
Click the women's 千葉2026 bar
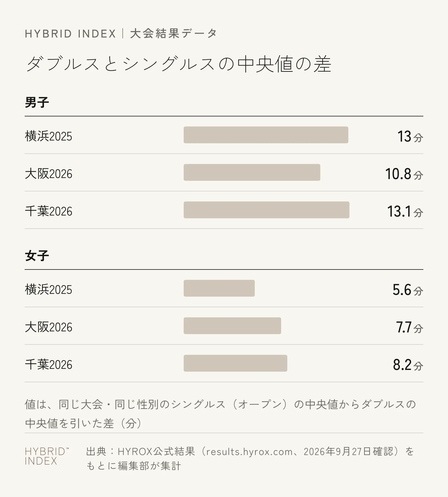point(235,363)
